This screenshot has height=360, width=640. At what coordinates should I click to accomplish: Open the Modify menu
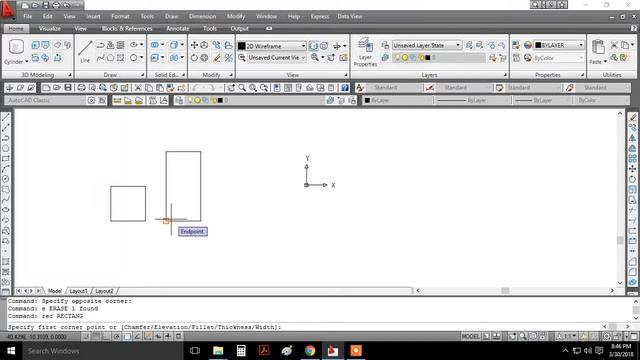point(236,16)
